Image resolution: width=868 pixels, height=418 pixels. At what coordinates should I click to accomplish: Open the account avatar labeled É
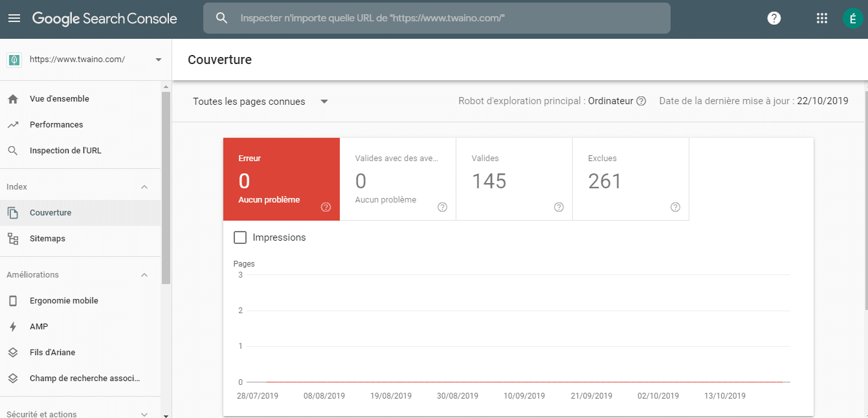tap(852, 18)
